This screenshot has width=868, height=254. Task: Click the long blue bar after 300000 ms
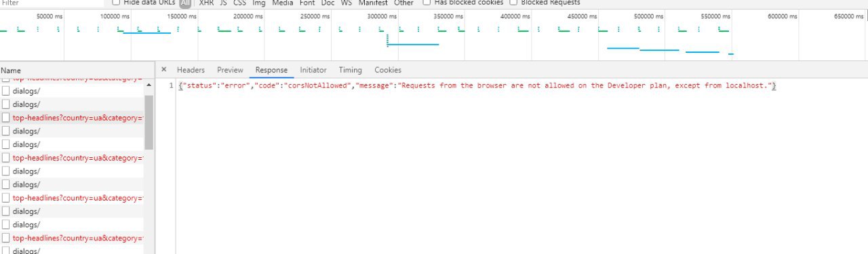tap(413, 45)
